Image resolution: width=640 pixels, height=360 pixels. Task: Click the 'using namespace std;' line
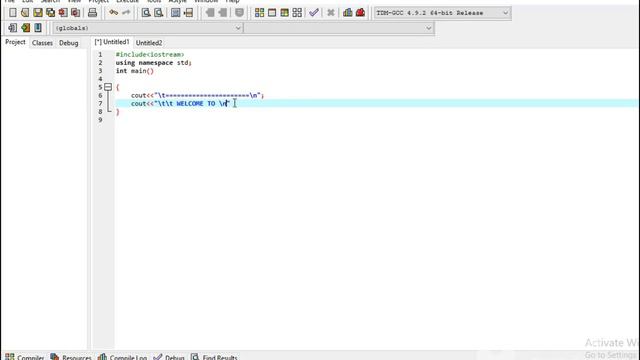(153, 62)
